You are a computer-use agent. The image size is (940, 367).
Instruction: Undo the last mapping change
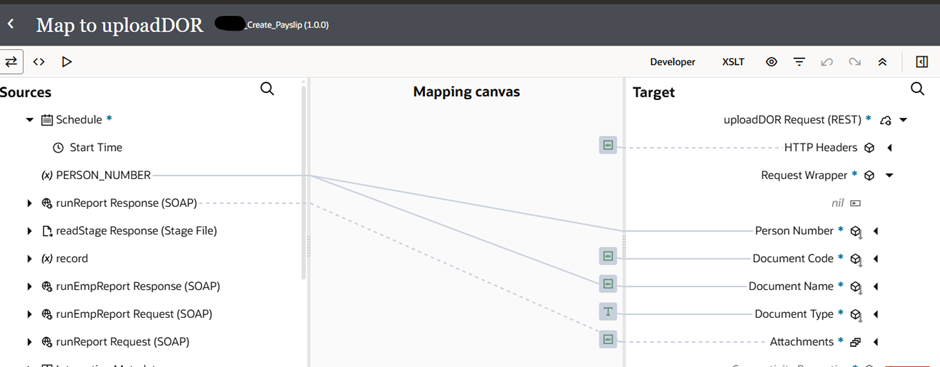[x=827, y=62]
